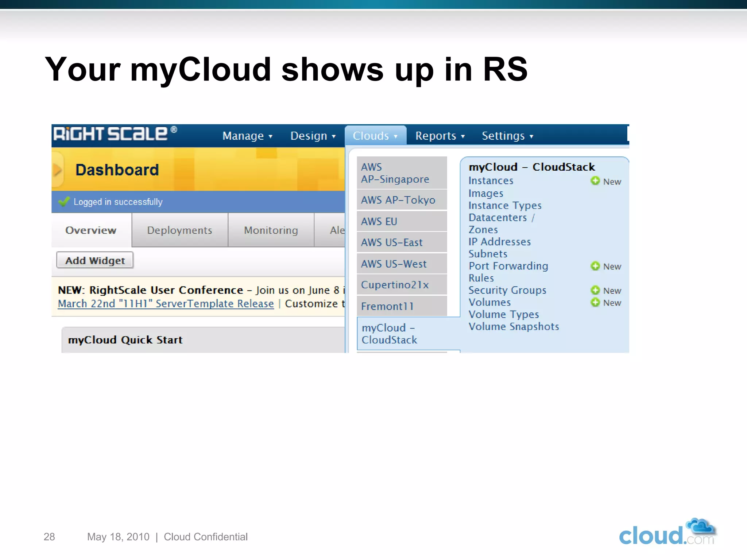This screenshot has width=747, height=560.
Task: Click New next to Instances
Action: pyautogui.click(x=612, y=182)
